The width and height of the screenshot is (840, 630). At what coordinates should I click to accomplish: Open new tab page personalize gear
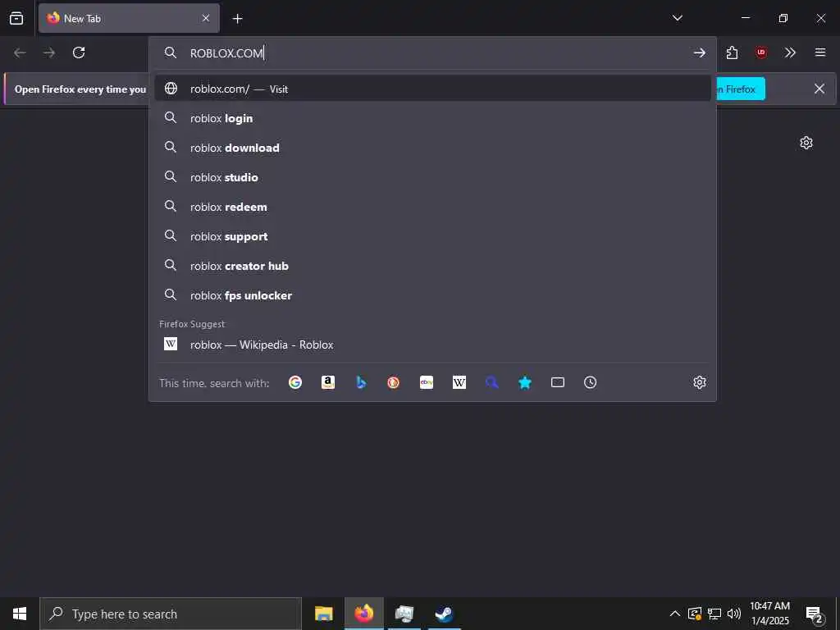point(806,143)
